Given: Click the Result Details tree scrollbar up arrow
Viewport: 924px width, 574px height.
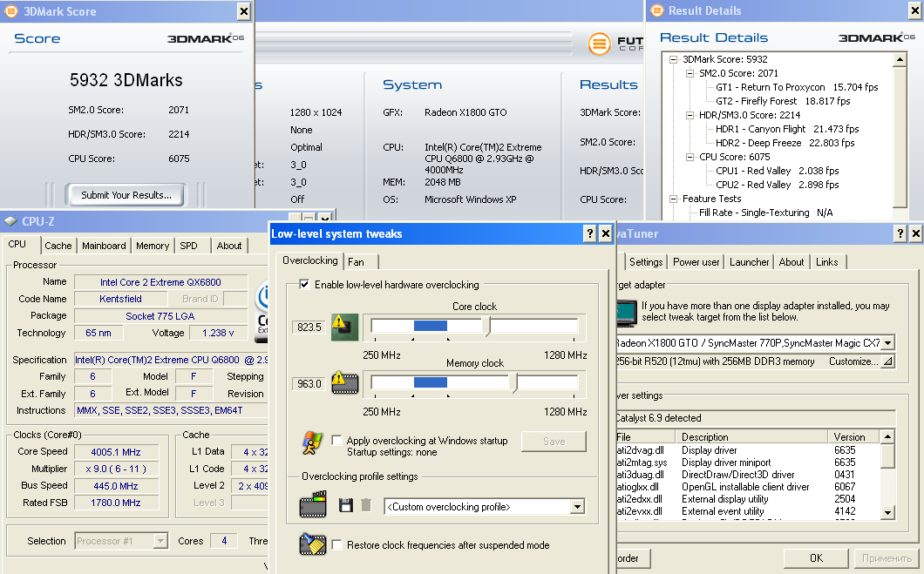Looking at the screenshot, I should pos(900,59).
